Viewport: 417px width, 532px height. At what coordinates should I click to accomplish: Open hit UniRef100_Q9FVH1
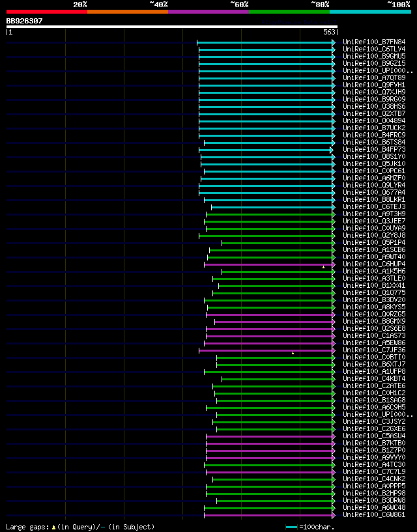(374, 85)
